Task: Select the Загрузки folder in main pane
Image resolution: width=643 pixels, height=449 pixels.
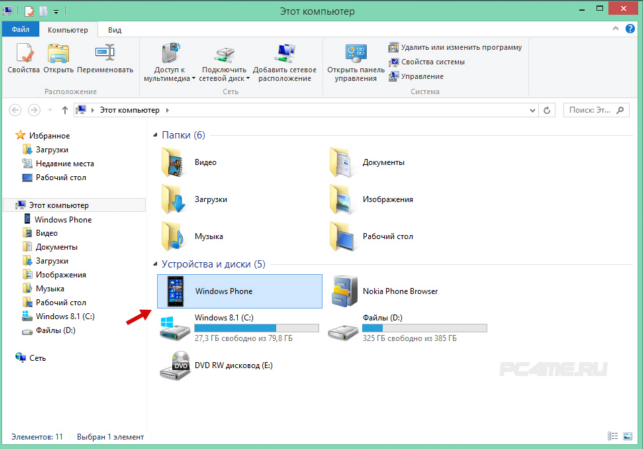Action: click(x=195, y=199)
